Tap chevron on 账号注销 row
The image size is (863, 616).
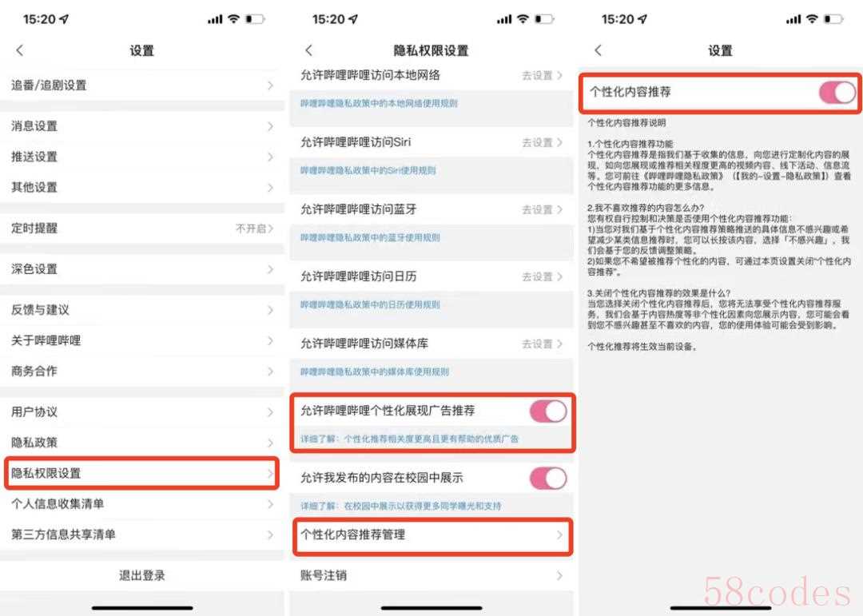(559, 576)
